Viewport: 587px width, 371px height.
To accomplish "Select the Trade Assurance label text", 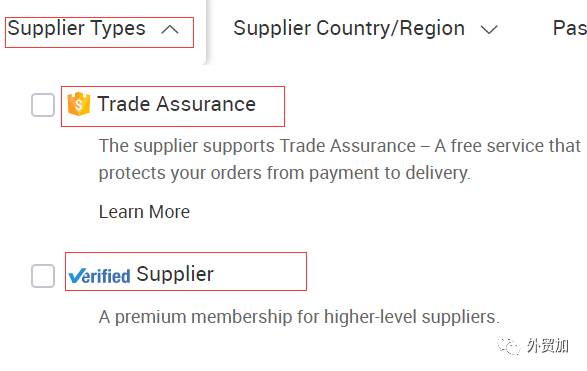I will click(x=176, y=104).
